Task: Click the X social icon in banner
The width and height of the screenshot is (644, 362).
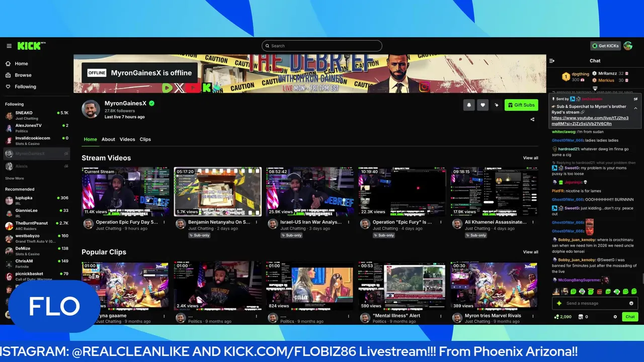Action: [180, 87]
